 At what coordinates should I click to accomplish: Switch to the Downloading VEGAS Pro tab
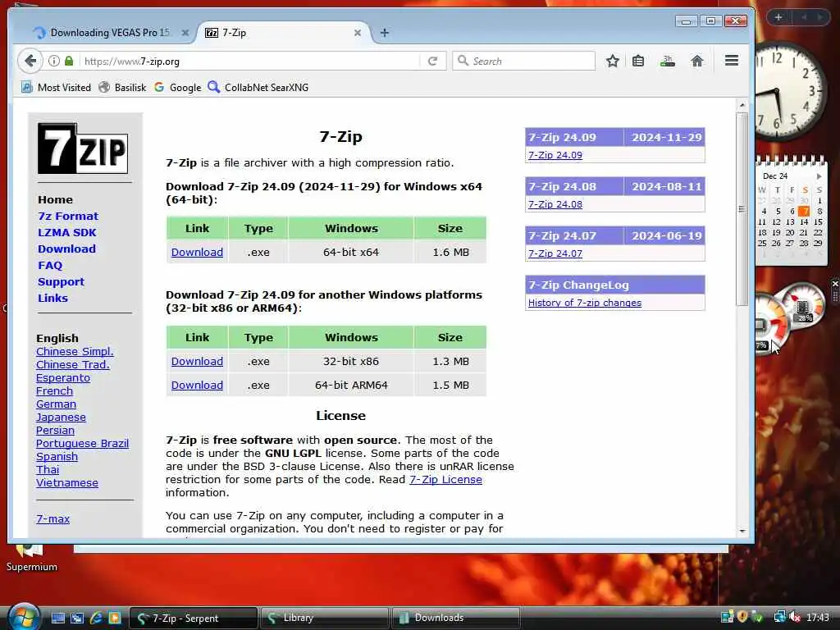110,33
